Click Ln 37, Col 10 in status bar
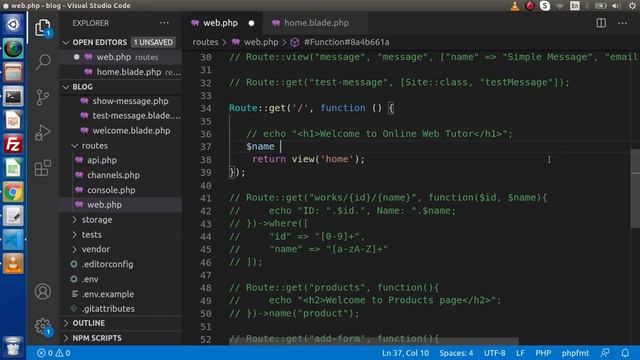 (405, 353)
